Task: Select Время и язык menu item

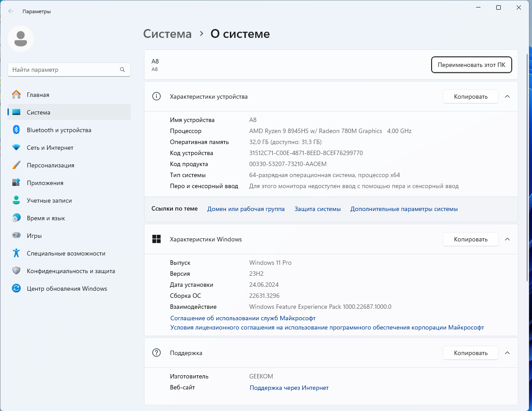Action: click(46, 218)
